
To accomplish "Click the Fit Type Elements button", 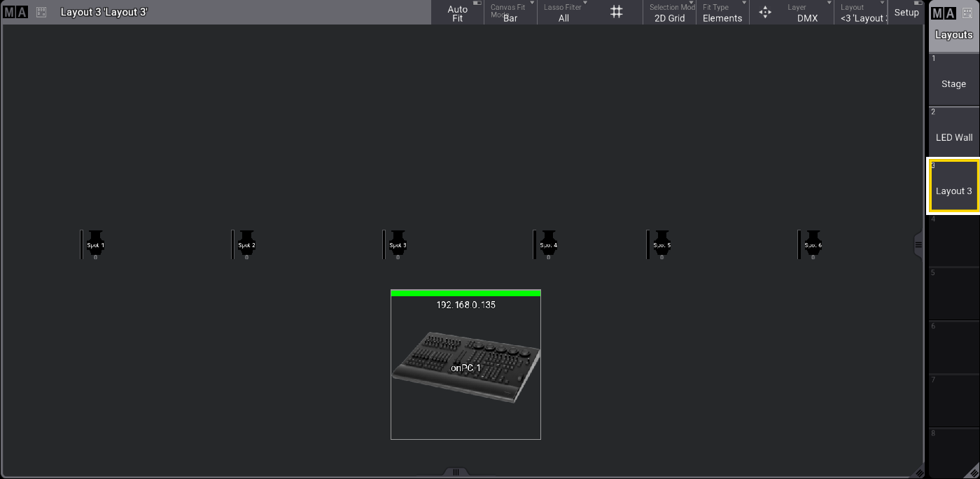I will click(722, 13).
